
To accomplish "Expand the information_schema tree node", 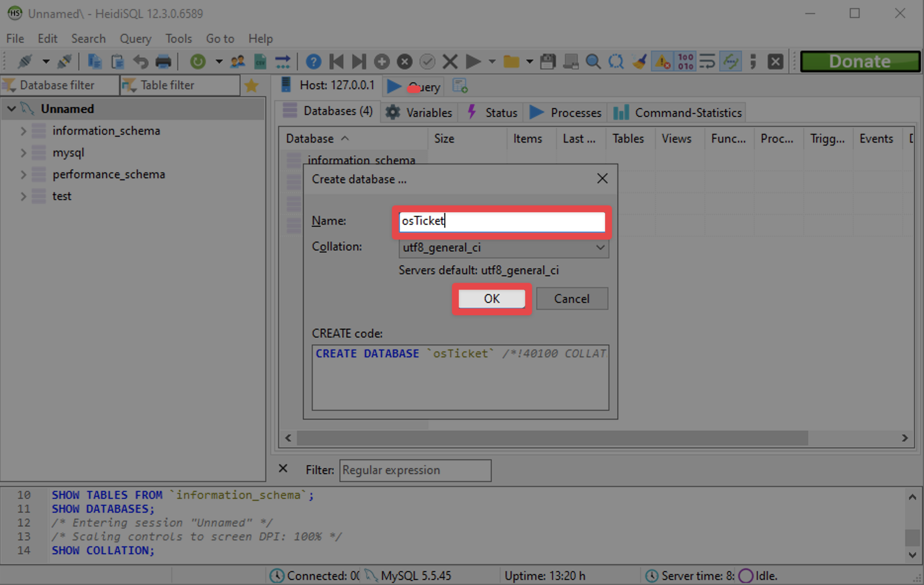I will pyautogui.click(x=23, y=131).
